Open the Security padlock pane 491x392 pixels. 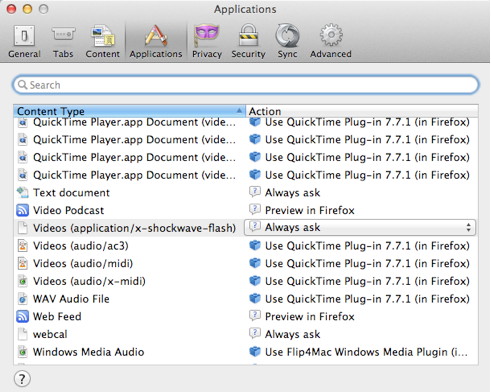[x=248, y=42]
